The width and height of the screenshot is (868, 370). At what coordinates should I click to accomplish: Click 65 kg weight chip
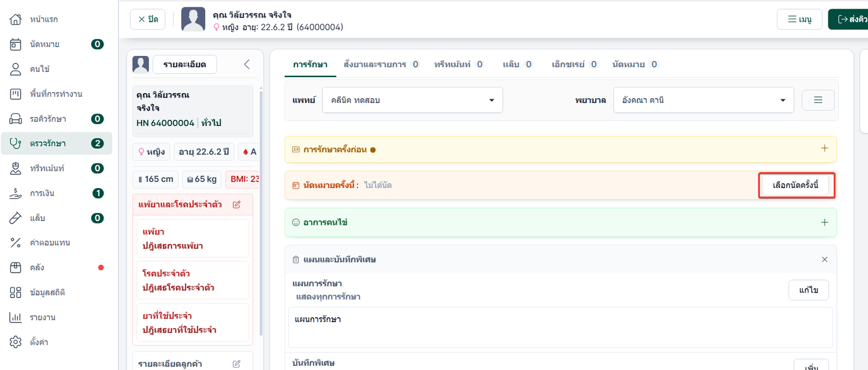(202, 179)
